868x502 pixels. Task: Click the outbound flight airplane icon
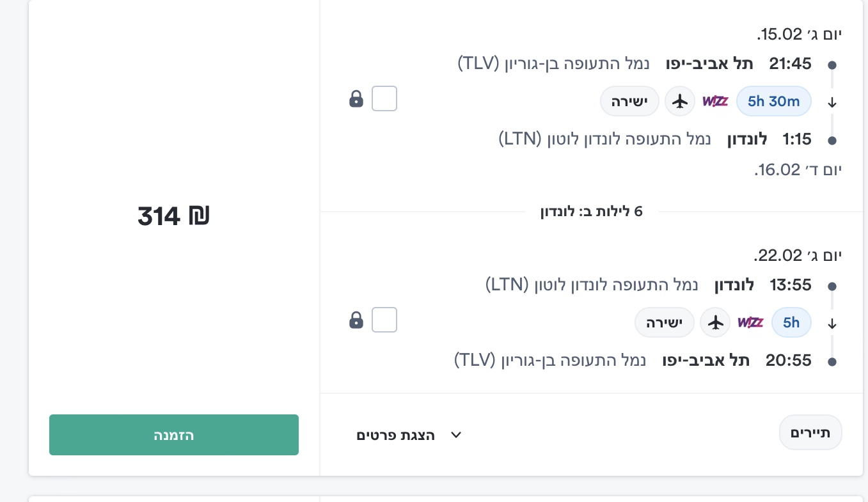point(681,101)
